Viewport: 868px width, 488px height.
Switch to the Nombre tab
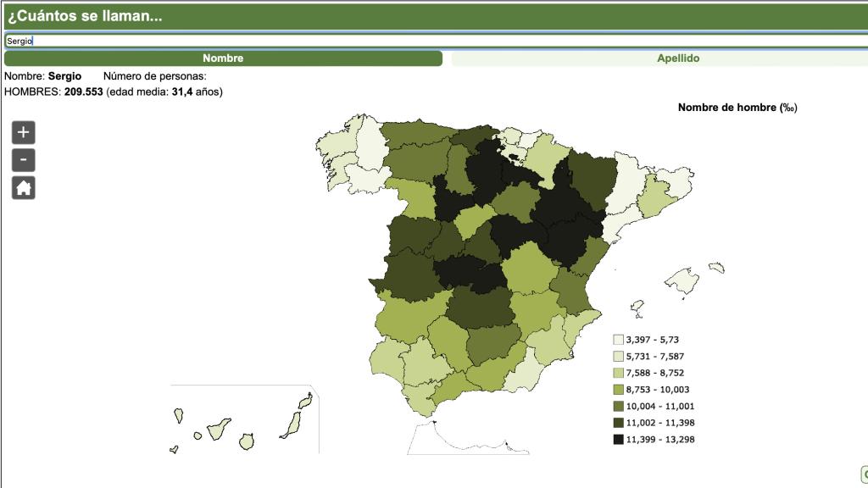pyautogui.click(x=223, y=58)
